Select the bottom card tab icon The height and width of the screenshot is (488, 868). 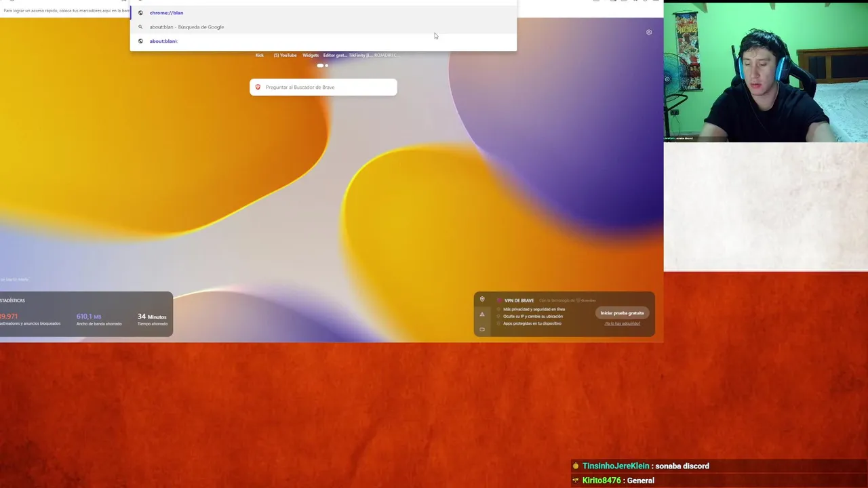click(482, 329)
